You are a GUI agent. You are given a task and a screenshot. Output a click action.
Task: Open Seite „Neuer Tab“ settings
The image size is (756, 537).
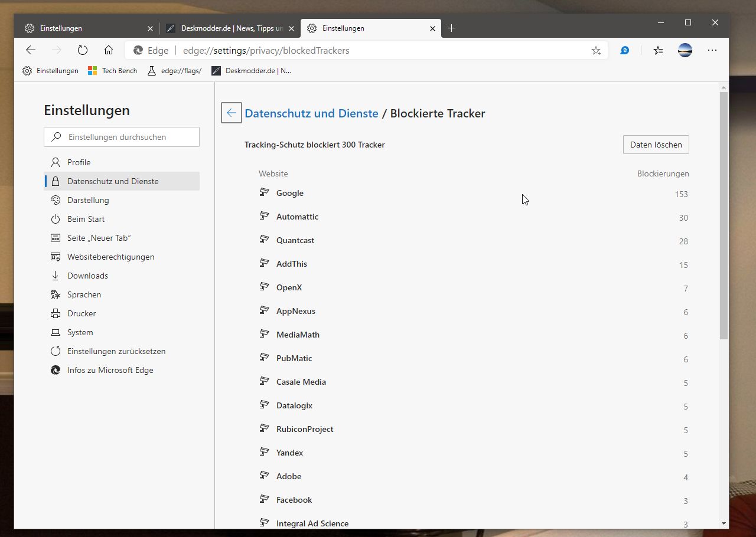122,238
